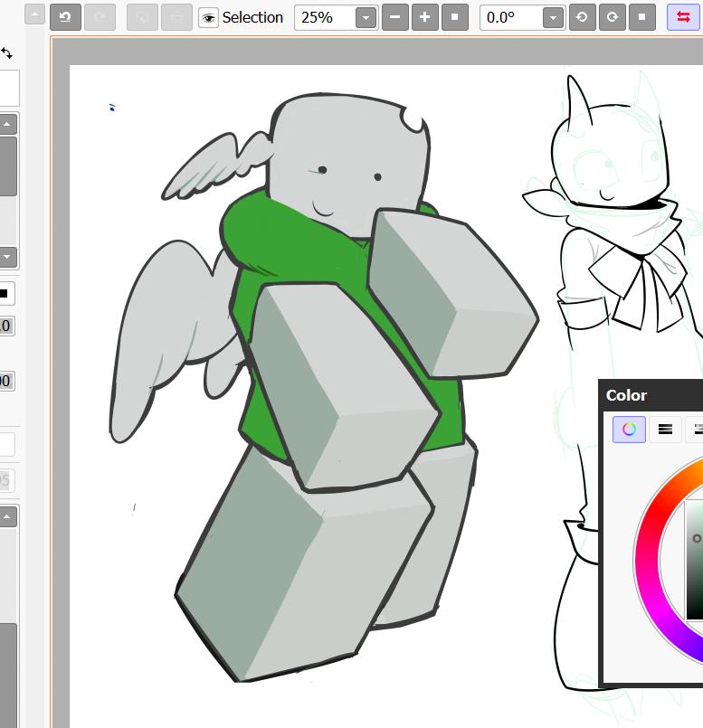Toggle the Selection visibility eye checkbox
Screen dimensions: 703x728
click(209, 18)
